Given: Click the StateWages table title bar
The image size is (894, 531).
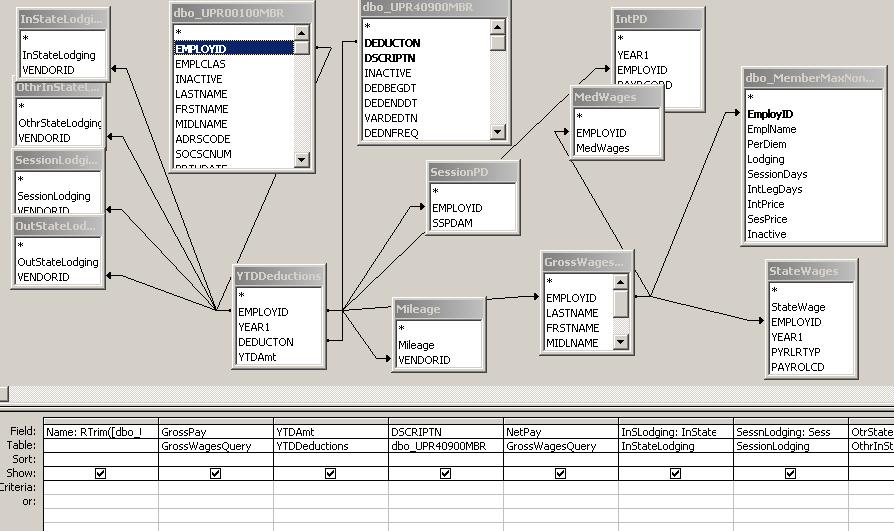Looking at the screenshot, I should [x=811, y=271].
